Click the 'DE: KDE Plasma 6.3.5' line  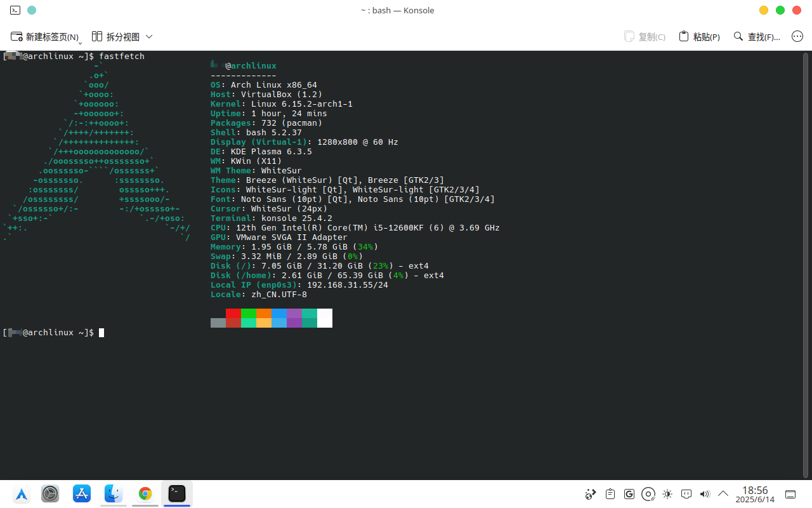coord(261,151)
